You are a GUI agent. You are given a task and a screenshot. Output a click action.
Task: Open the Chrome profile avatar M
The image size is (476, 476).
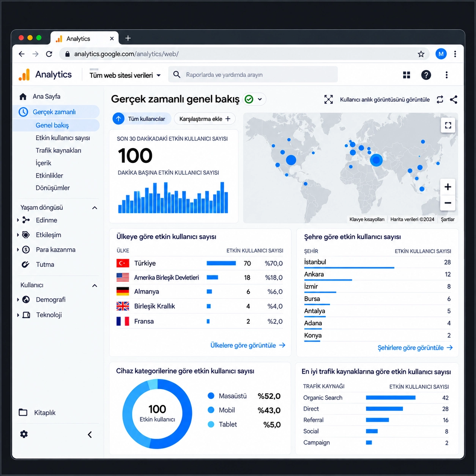click(x=441, y=54)
